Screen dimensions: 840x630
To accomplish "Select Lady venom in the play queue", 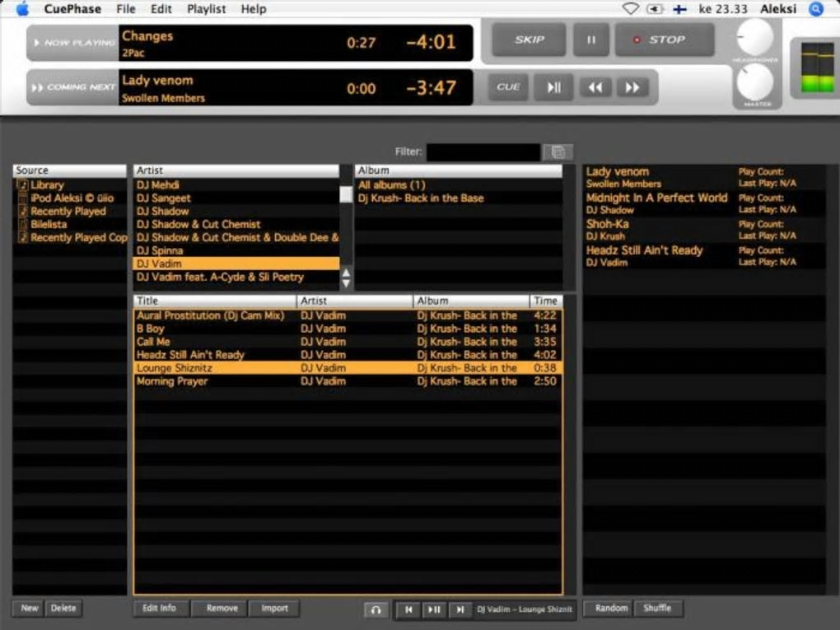I will [x=704, y=177].
